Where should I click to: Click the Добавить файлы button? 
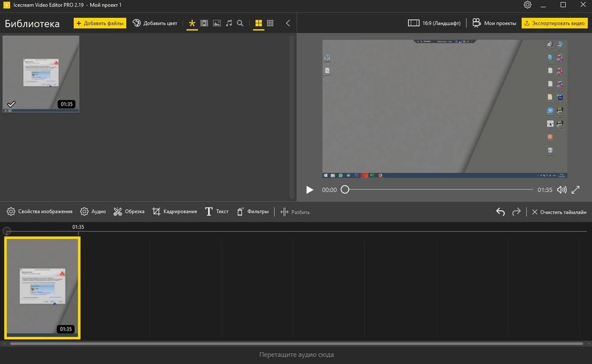click(x=100, y=23)
